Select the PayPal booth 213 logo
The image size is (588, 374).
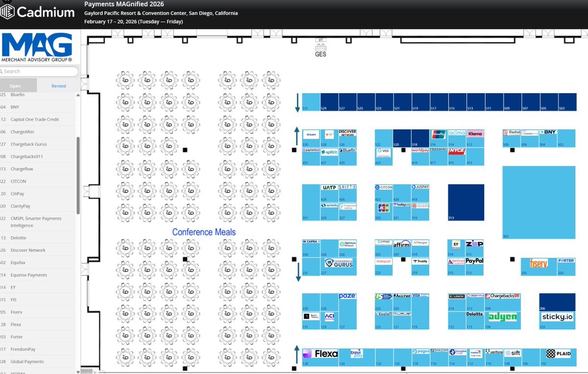pyautogui.click(x=474, y=261)
